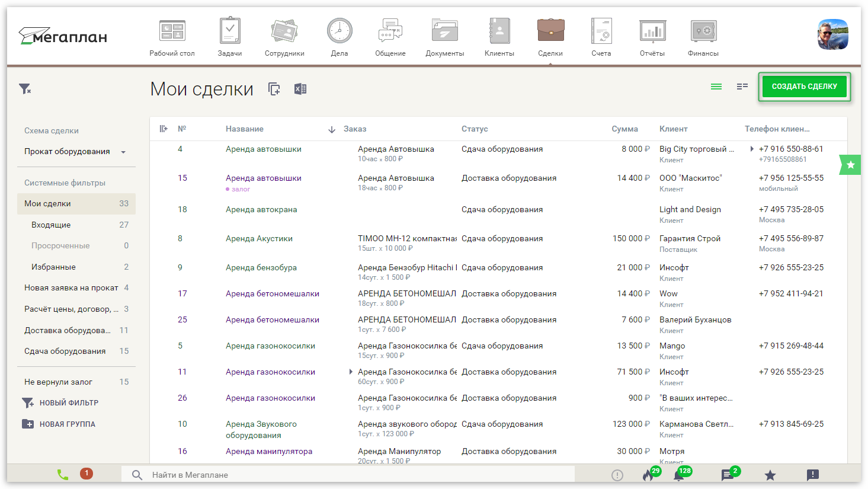Viewport: 868px width, 489px height.
Task: Open the Счета section
Action: (601, 38)
